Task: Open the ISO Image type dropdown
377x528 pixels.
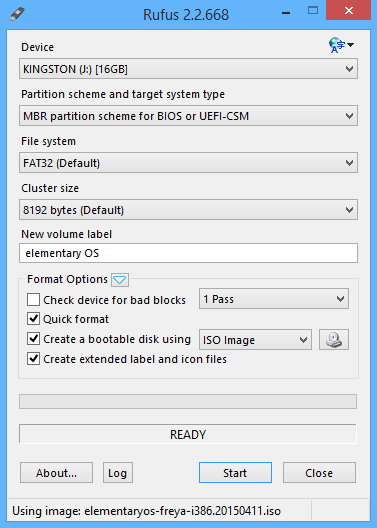Action: [x=255, y=339]
